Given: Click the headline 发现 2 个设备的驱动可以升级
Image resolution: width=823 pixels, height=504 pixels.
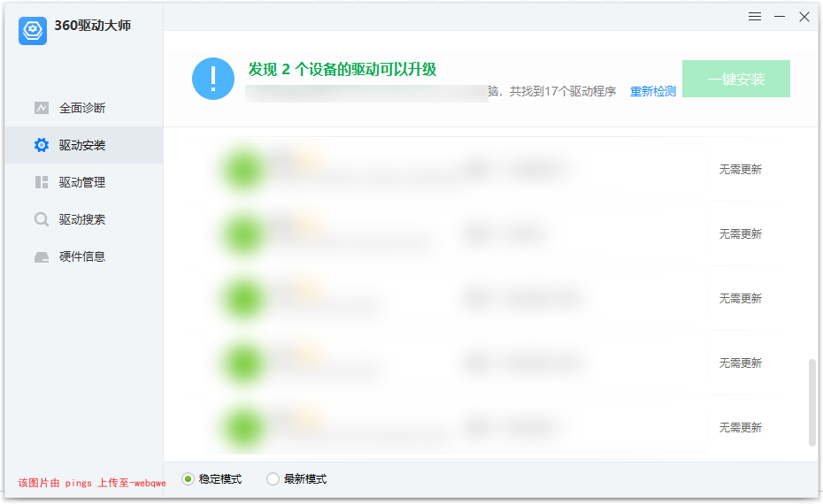Looking at the screenshot, I should (x=342, y=69).
